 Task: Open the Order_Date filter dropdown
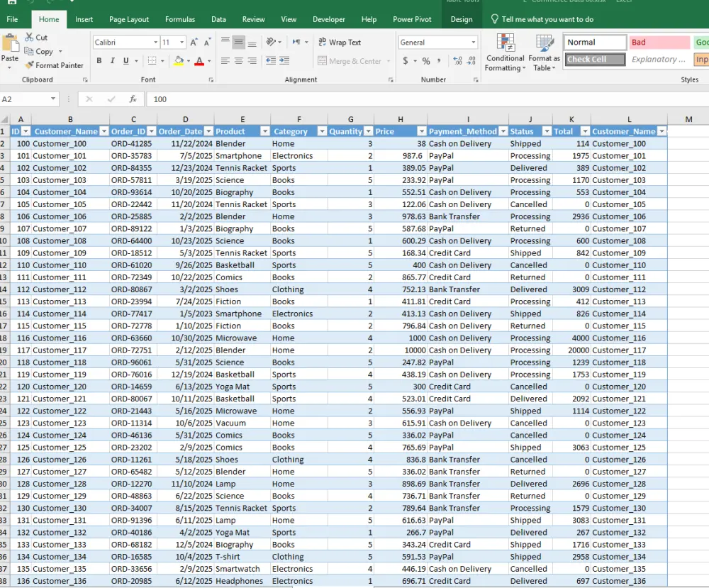208,131
